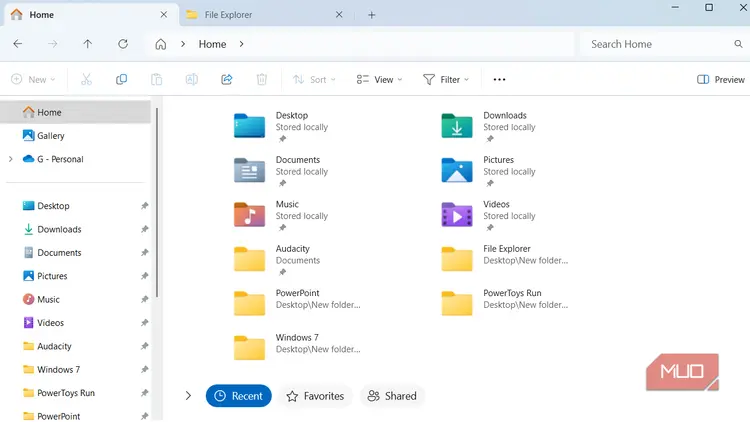The height and width of the screenshot is (422, 750).
Task: Go forward with the right arrow
Action: [53, 44]
